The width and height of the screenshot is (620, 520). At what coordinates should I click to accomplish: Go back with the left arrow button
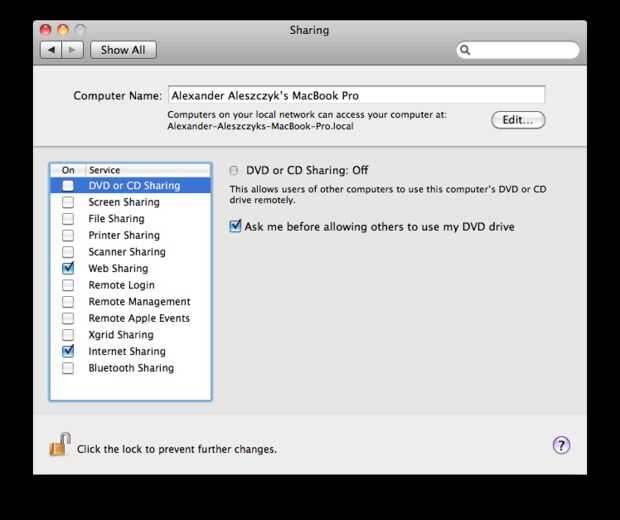51,50
